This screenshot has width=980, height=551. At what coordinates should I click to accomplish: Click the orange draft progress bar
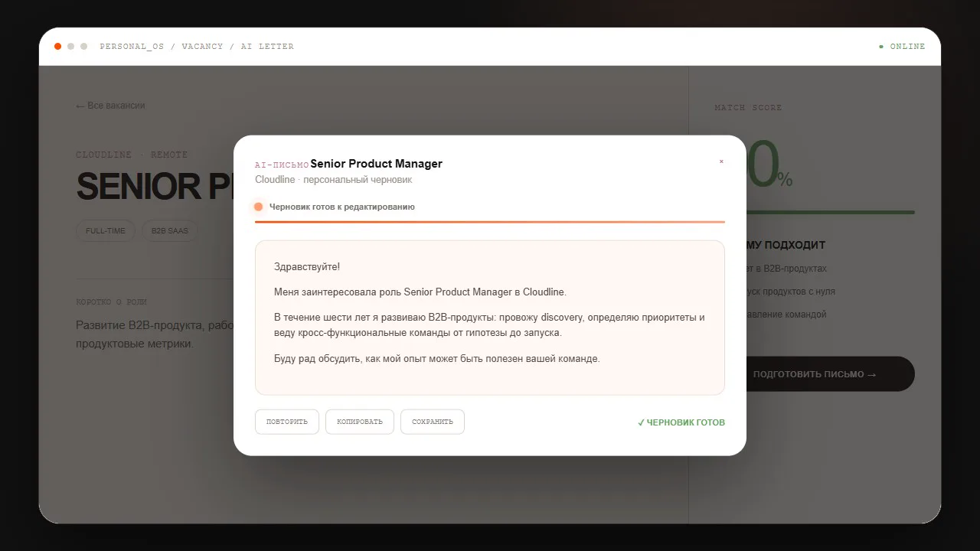pyautogui.click(x=490, y=221)
